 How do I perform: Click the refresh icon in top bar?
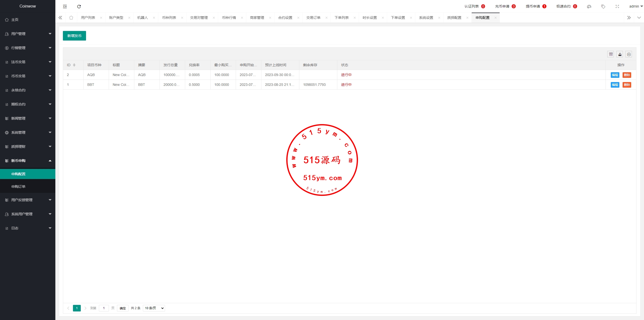[x=79, y=6]
